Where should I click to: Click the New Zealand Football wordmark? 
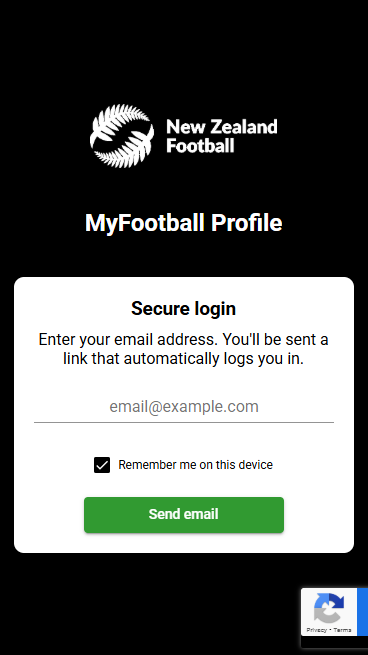pyautogui.click(x=222, y=136)
